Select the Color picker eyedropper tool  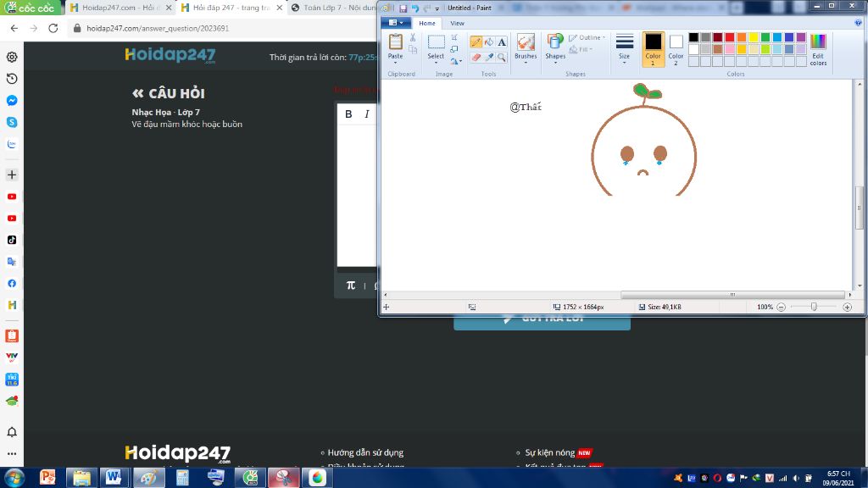click(489, 57)
